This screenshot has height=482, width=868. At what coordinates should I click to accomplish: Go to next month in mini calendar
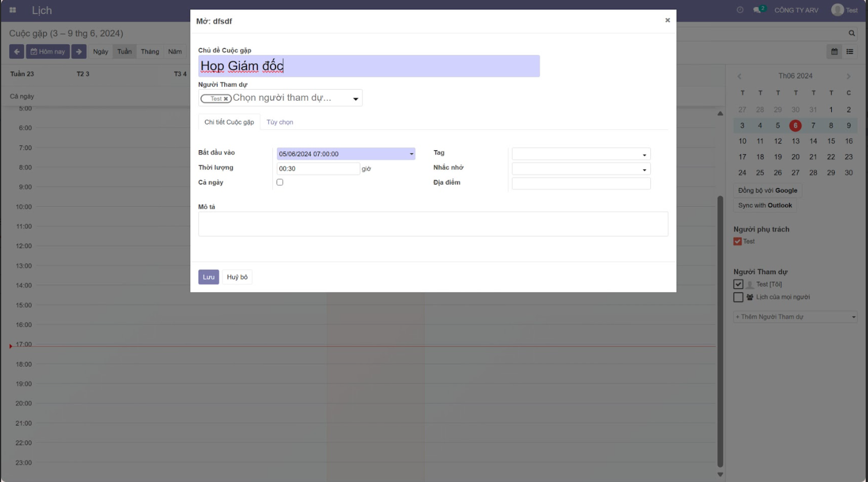click(x=848, y=76)
